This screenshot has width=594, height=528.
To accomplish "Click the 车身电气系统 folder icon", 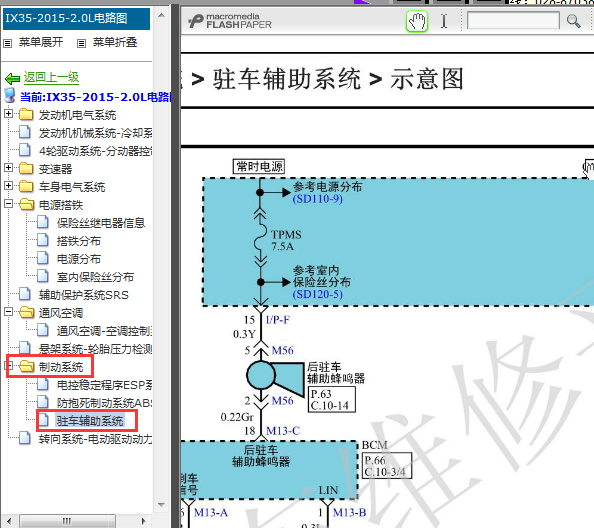I will [x=26, y=186].
